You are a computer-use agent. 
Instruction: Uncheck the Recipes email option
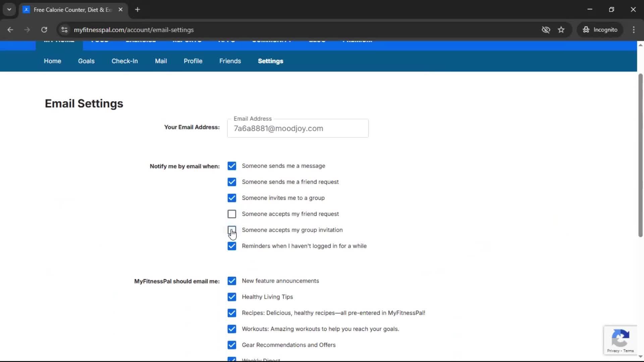click(x=232, y=313)
